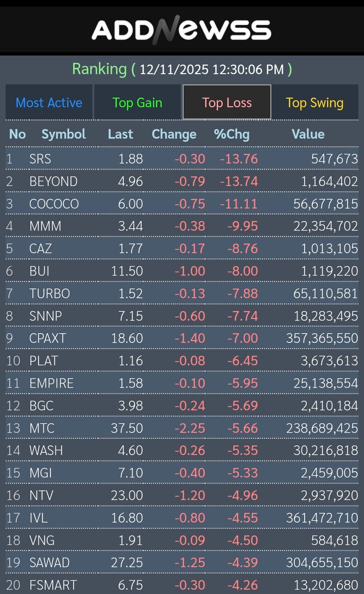
Task: Click the ranking date timestamp
Action: (x=212, y=70)
